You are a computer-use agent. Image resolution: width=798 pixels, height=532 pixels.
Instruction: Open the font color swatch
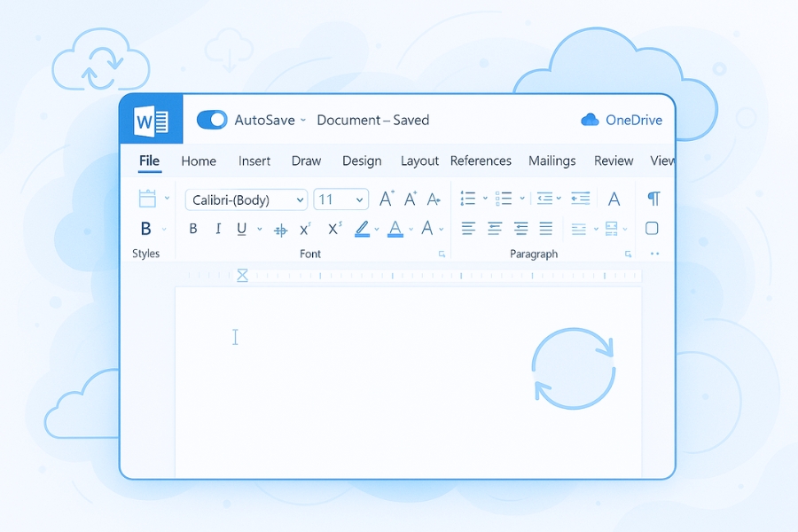coord(396,229)
